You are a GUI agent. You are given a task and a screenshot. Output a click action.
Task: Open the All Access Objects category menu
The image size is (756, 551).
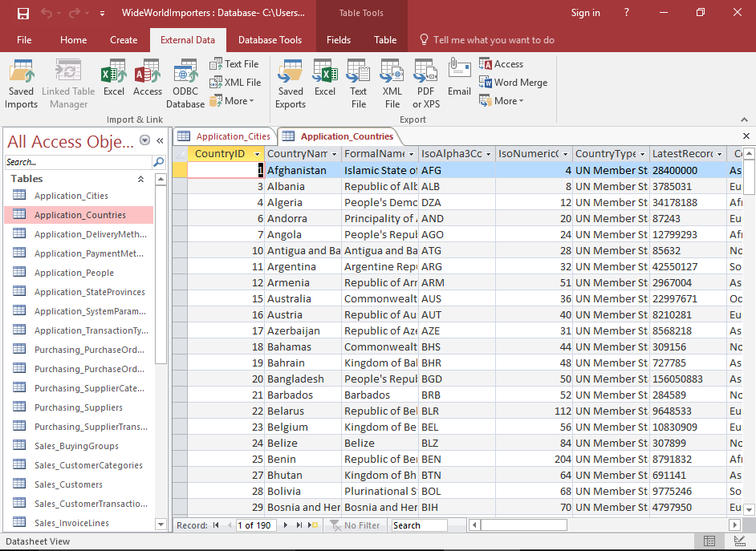(x=144, y=140)
